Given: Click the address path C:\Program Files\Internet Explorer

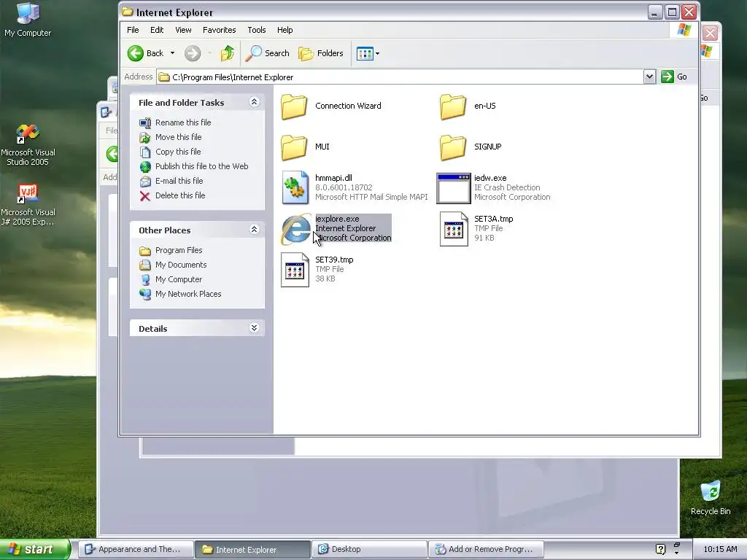Looking at the screenshot, I should pyautogui.click(x=233, y=77).
